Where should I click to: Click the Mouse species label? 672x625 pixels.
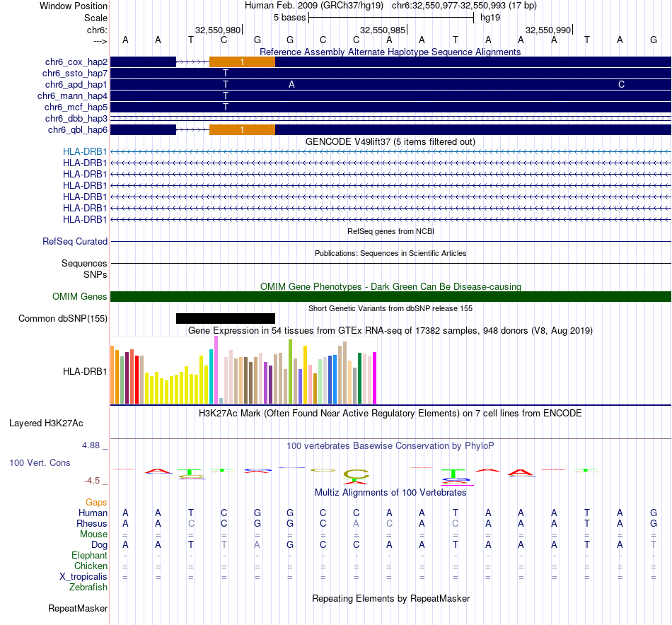tap(93, 535)
